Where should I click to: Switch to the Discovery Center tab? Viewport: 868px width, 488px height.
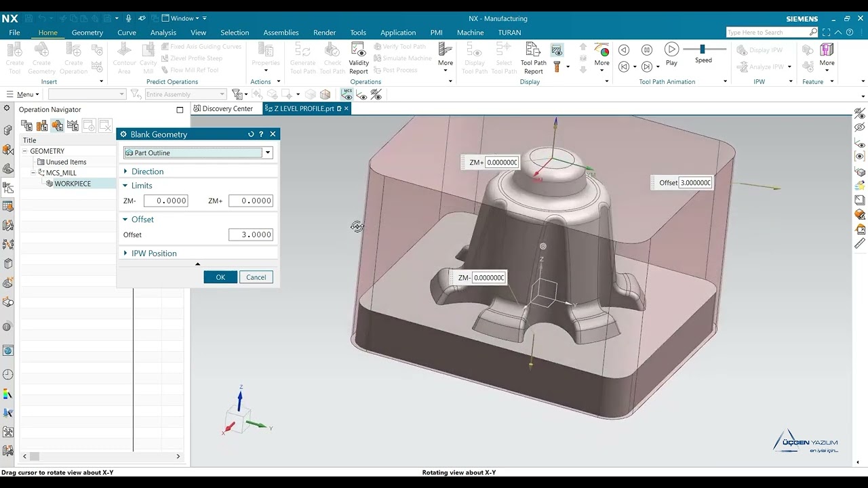coord(223,108)
